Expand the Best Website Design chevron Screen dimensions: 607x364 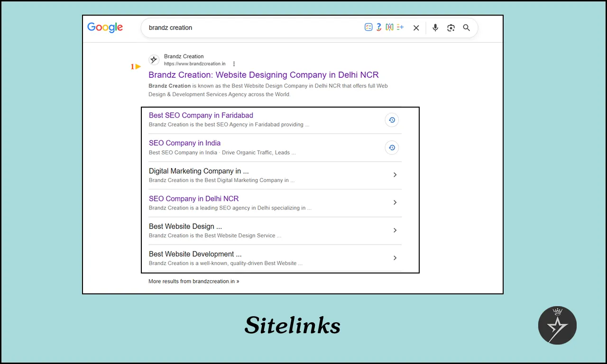(395, 230)
